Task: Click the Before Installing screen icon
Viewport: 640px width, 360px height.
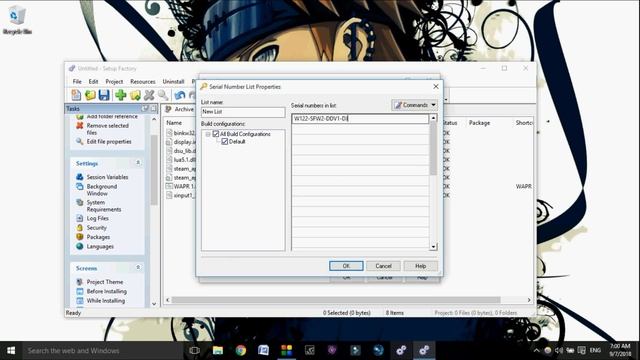Action: [x=80, y=291]
